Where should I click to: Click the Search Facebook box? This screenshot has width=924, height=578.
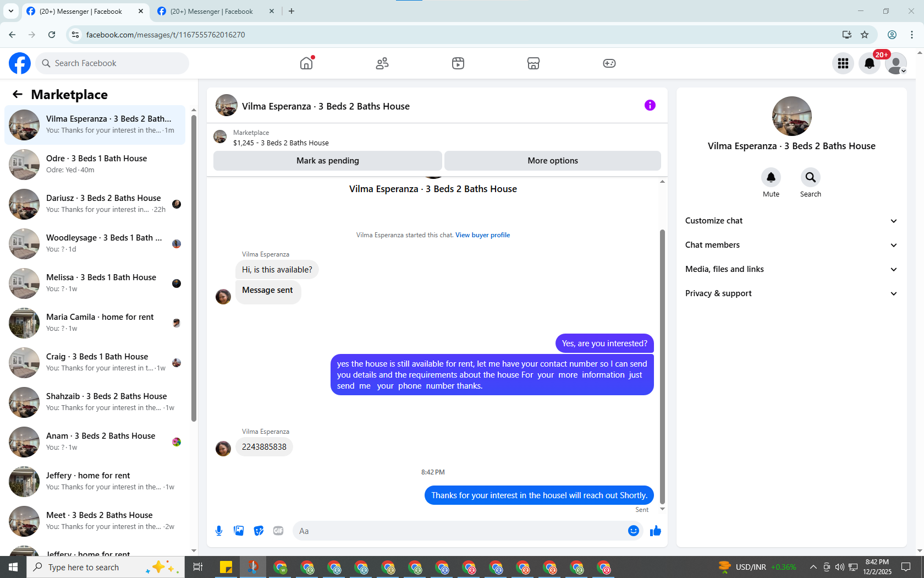[x=112, y=63]
